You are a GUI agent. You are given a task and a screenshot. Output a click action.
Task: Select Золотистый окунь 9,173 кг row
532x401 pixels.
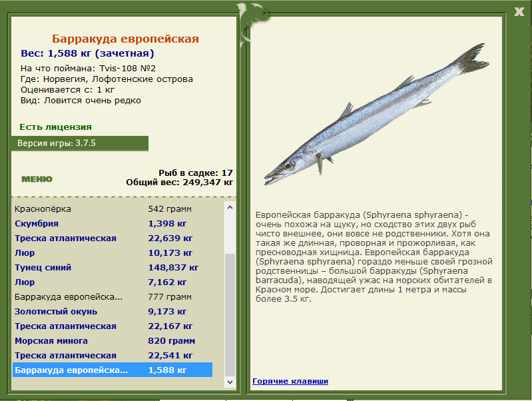[113, 311]
